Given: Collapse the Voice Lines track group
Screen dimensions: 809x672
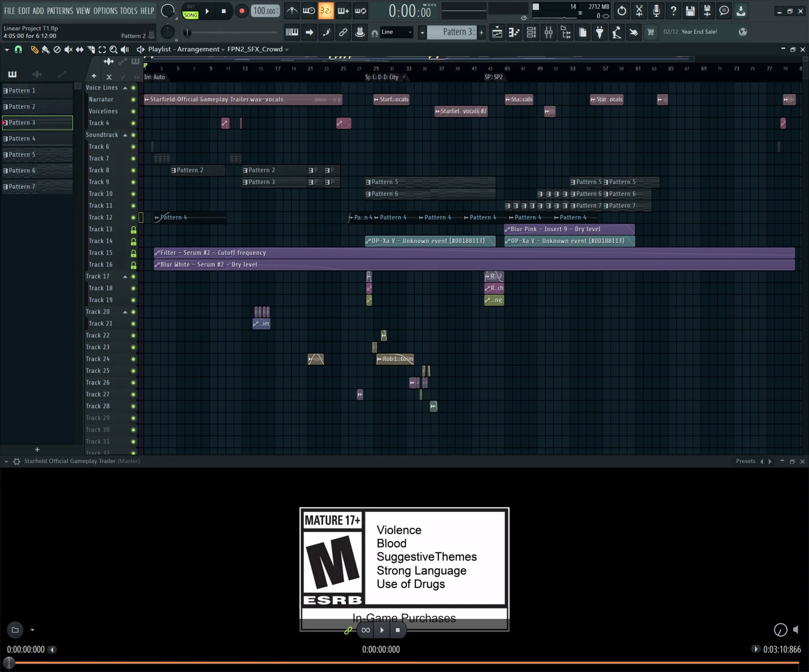Looking at the screenshot, I should [125, 88].
